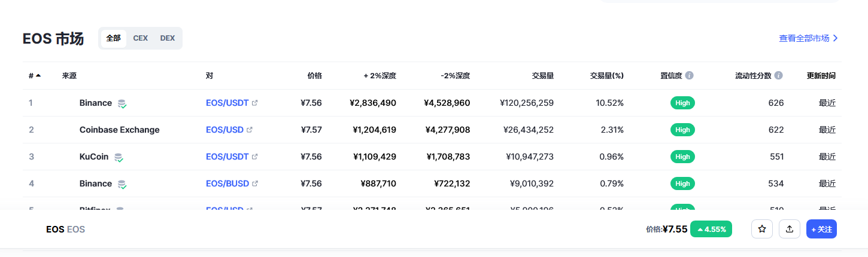Click the info icon beside 置信度
The width and height of the screenshot is (868, 257).
(x=689, y=76)
